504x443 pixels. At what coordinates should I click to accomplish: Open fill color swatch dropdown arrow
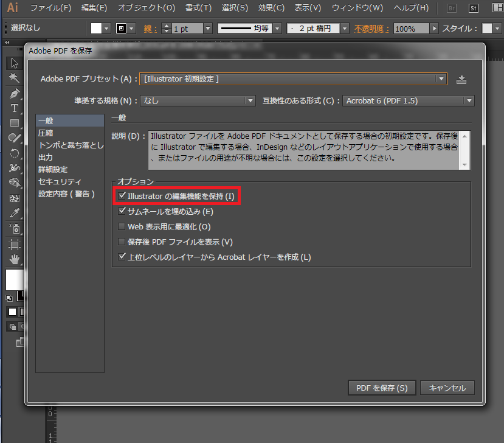click(106, 29)
